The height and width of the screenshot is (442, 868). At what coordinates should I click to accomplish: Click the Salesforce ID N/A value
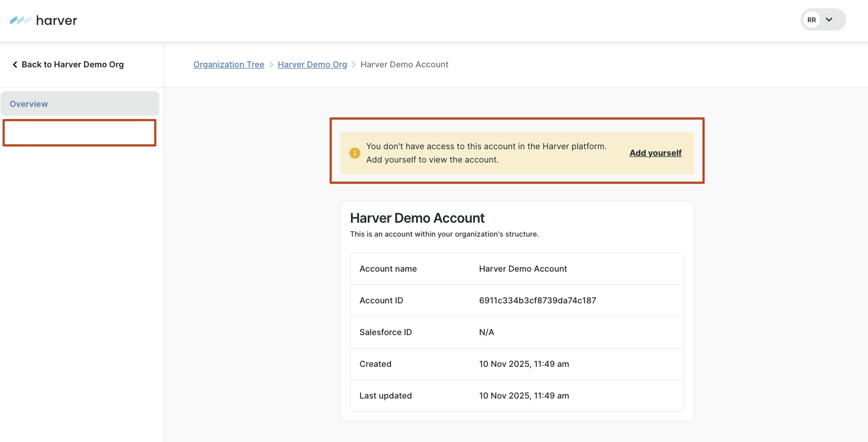click(x=486, y=332)
